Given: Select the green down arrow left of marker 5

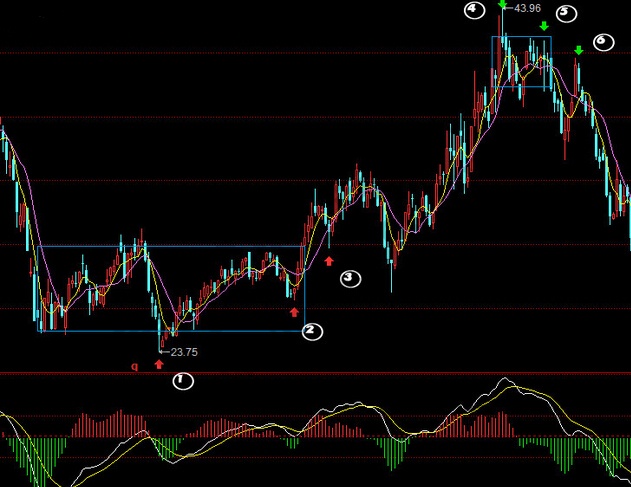Looking at the screenshot, I should 543,26.
